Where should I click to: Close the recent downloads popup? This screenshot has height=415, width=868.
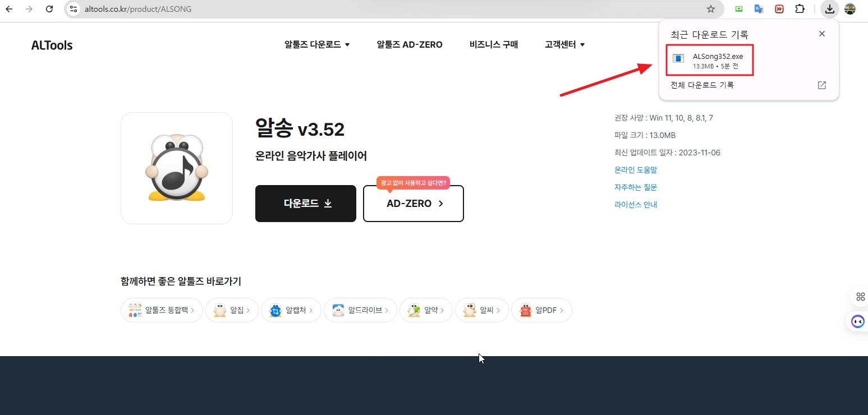[822, 34]
